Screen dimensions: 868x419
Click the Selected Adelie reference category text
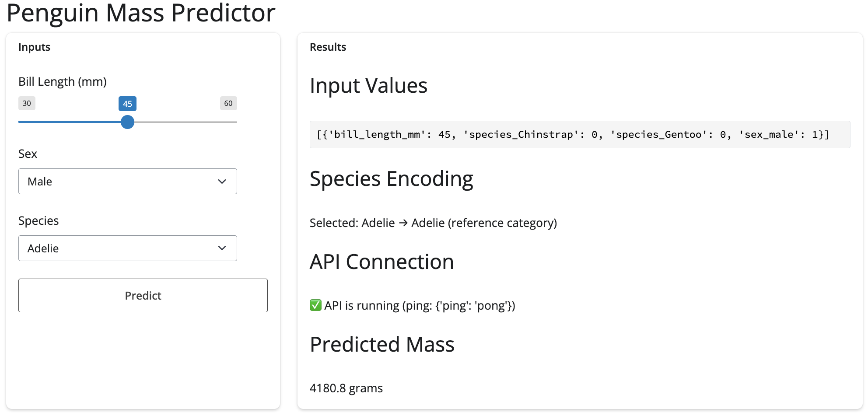[x=433, y=223]
